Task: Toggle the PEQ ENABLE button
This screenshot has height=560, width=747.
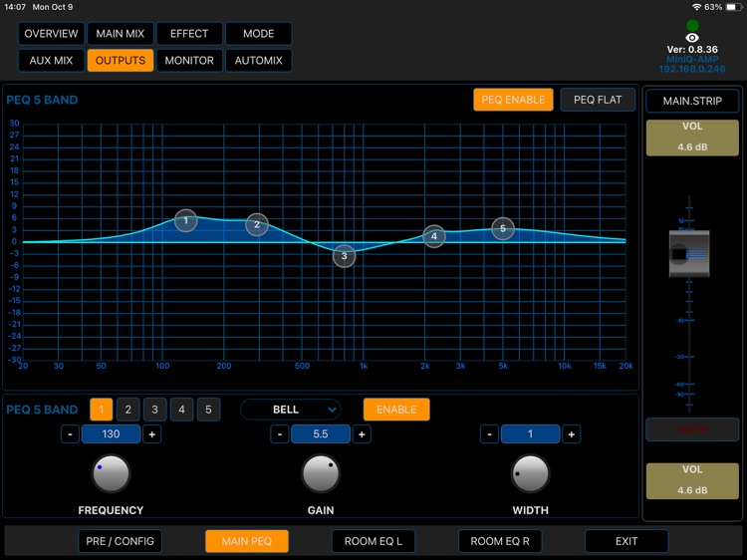Action: click(513, 100)
